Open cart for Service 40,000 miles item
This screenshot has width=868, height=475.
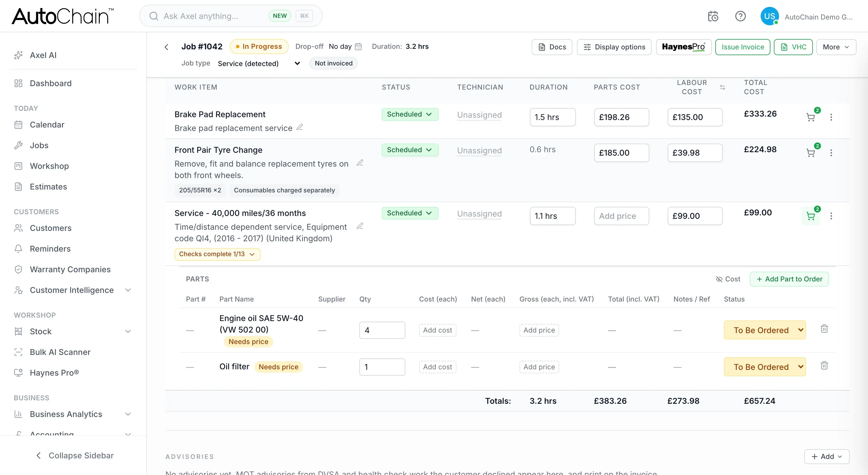pyautogui.click(x=811, y=216)
